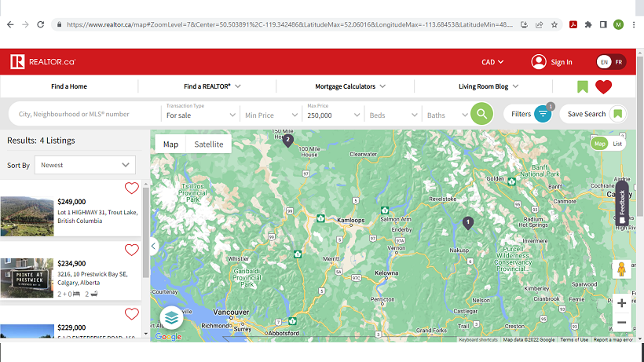Viewport: 644px width, 362px height.
Task: Select the Street View pegman
Action: (621, 269)
